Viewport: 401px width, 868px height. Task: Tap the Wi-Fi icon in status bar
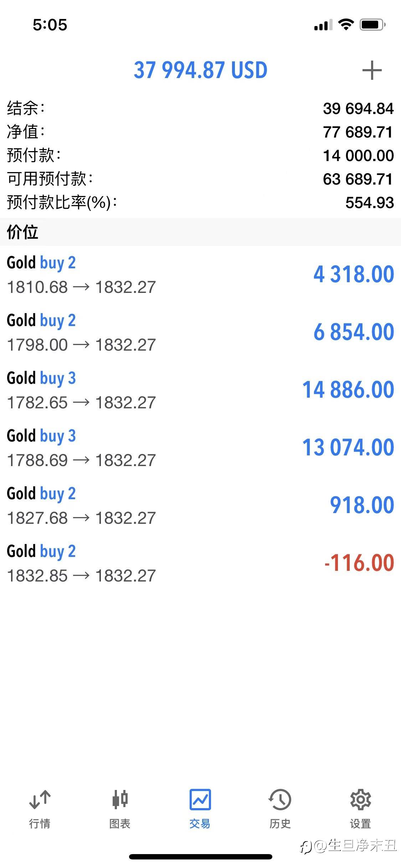click(345, 24)
